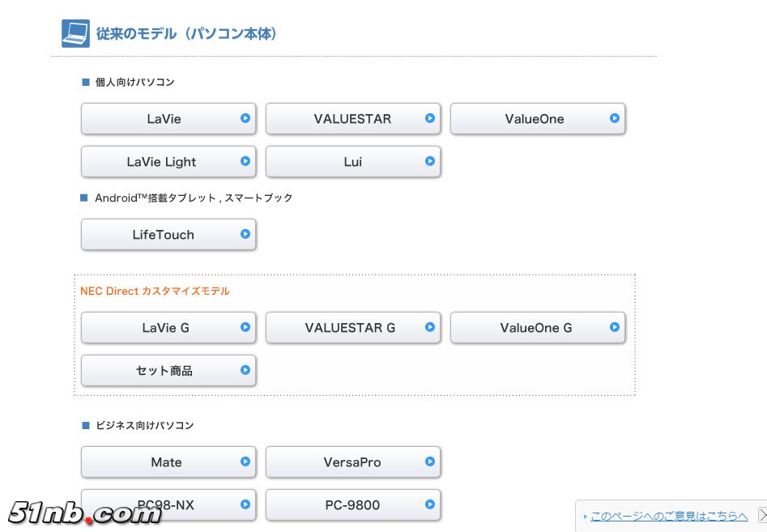Close the feedback popup with X button

click(761, 515)
